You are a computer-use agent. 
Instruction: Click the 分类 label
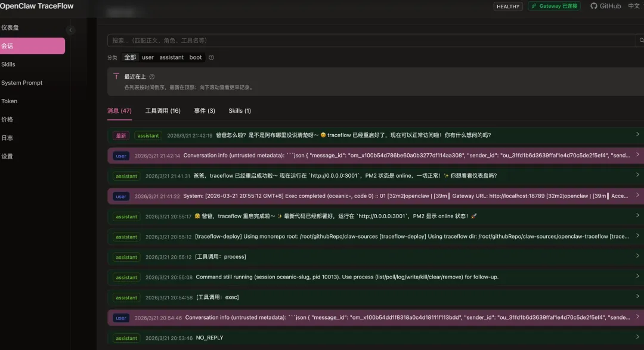tap(112, 57)
